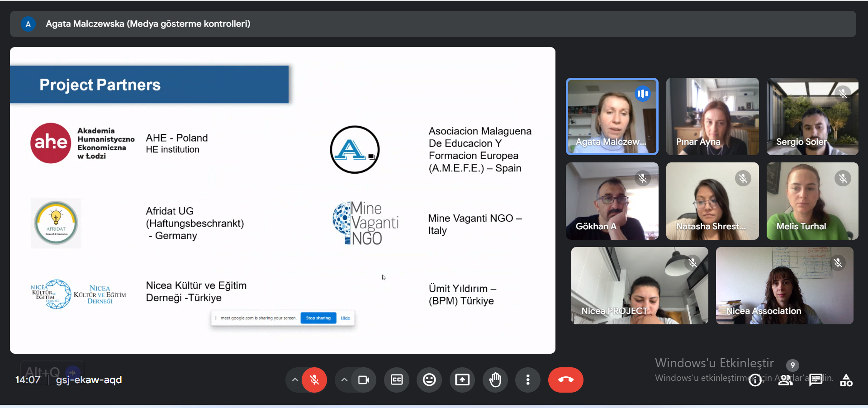Click the Mine Vaganti NGO logo
This screenshot has width=868, height=408.
tap(365, 223)
